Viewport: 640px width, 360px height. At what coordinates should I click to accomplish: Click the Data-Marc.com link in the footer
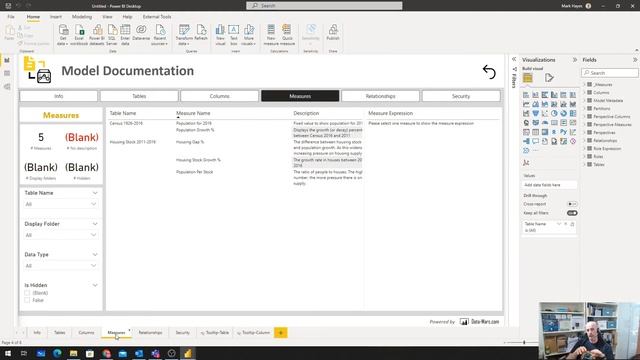tap(479, 322)
